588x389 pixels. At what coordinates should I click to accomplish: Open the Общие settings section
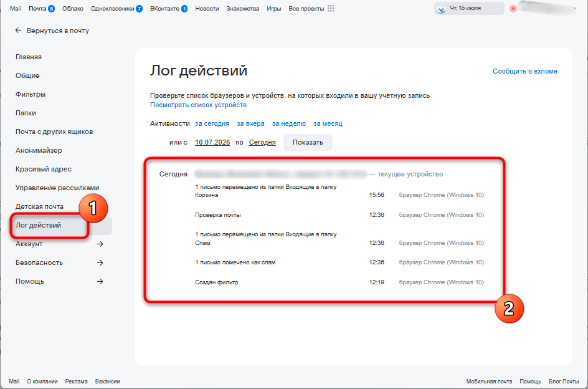tap(27, 76)
